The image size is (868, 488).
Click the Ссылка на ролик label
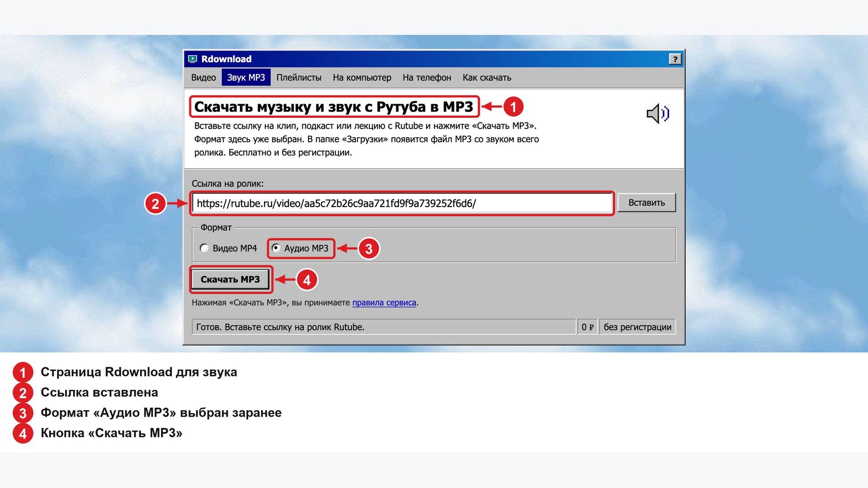(x=227, y=184)
